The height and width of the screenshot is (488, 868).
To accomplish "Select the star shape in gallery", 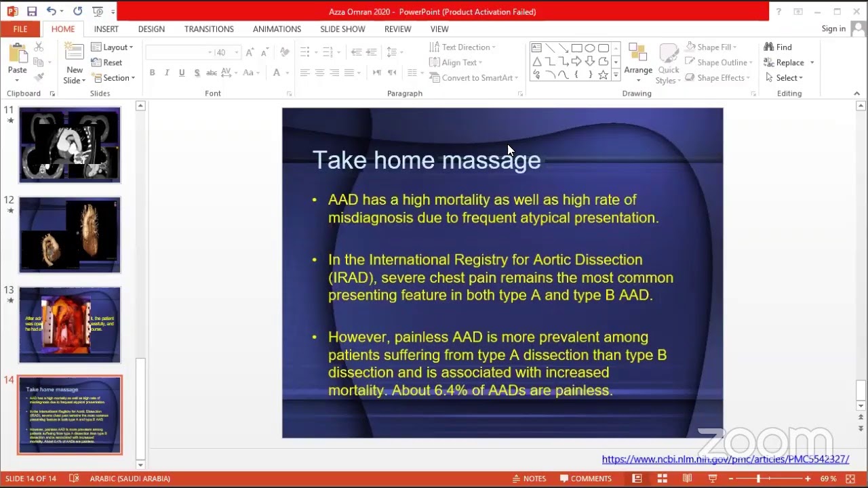I will (x=603, y=75).
